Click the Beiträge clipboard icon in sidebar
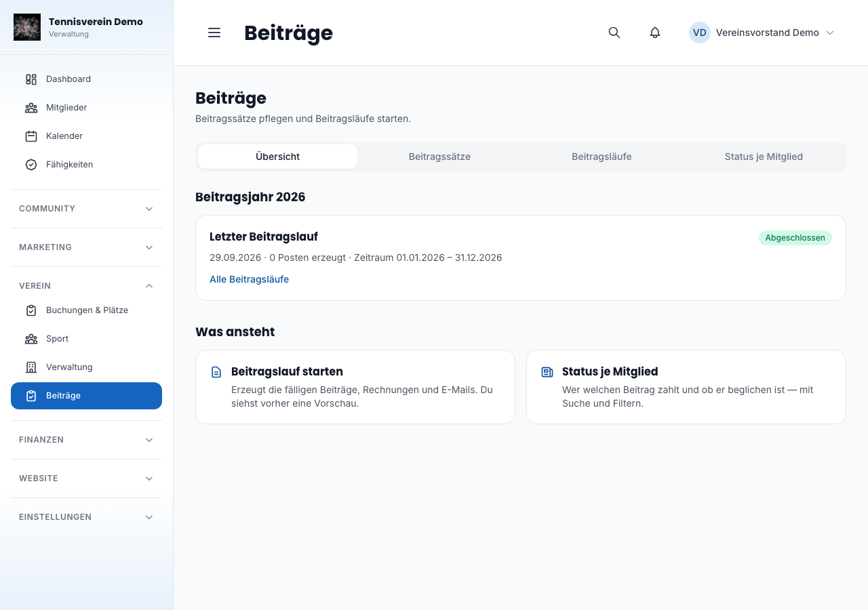 (31, 396)
